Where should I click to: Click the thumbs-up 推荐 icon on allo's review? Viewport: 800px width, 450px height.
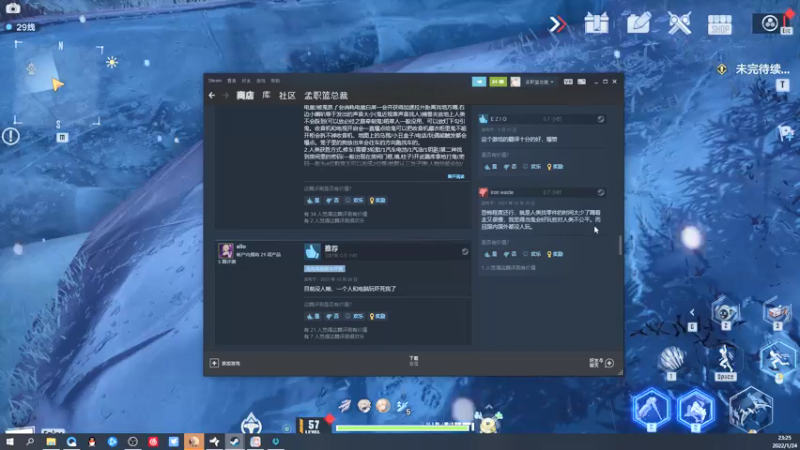(x=312, y=251)
